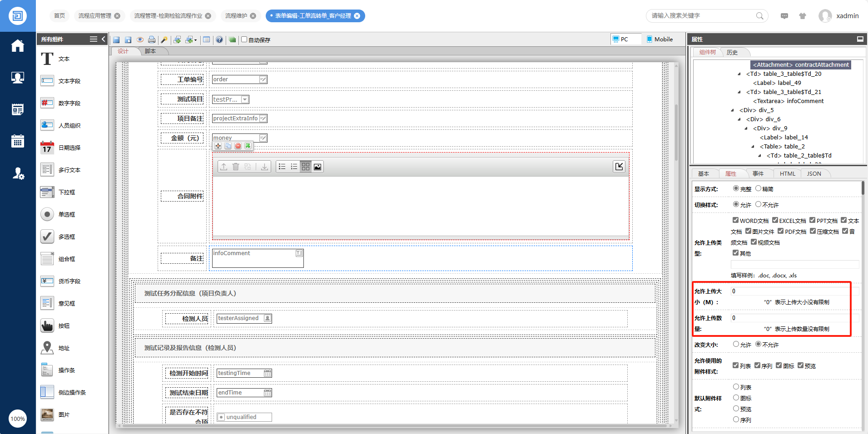Collapse the 所有组件 panel with the arrow
The width and height of the screenshot is (868, 434).
(104, 39)
